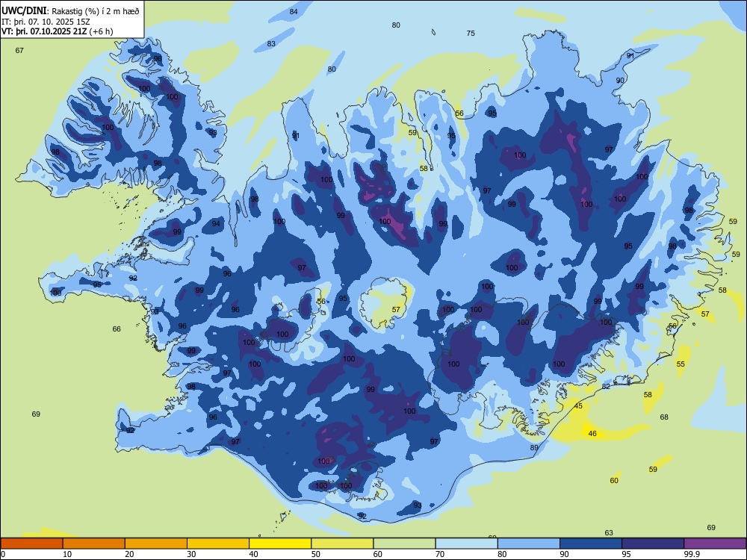Viewport: 747px width, 560px height.
Task: Click the map value 94 in the west
Action: pyautogui.click(x=217, y=224)
